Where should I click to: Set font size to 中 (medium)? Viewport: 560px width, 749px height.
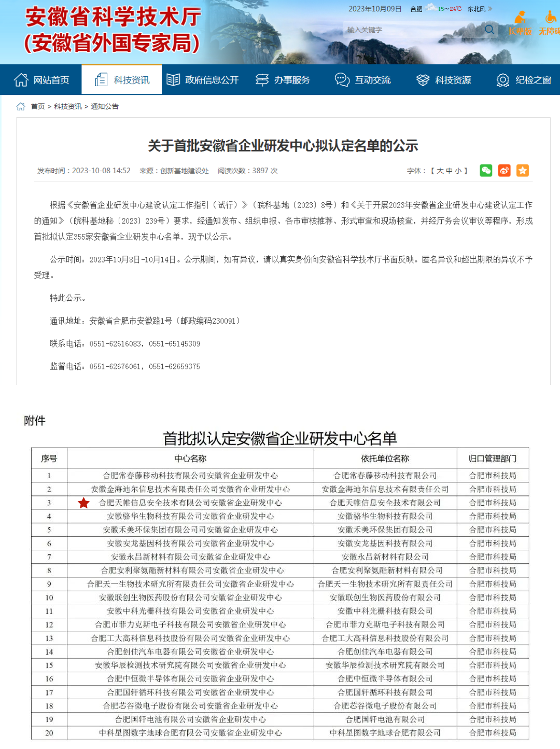[449, 171]
